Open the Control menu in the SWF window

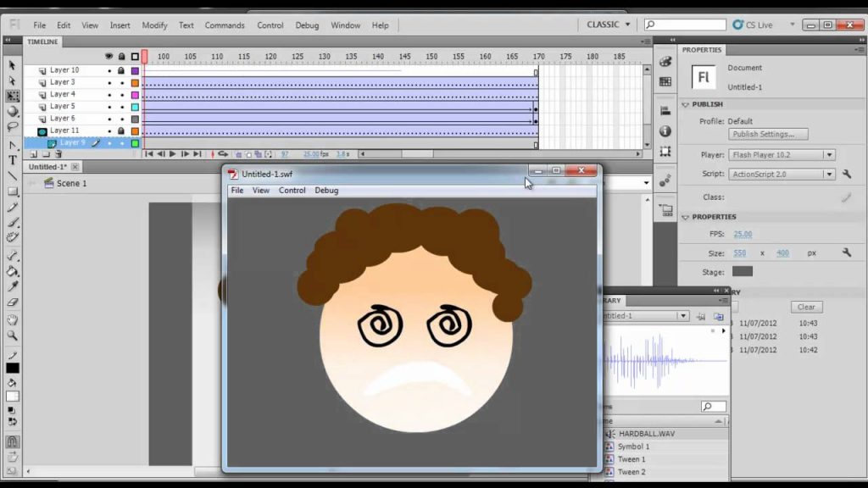(x=292, y=191)
